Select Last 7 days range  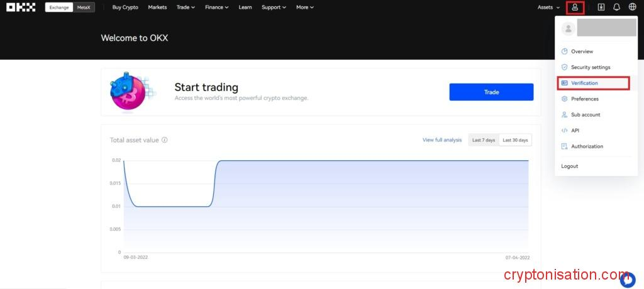(484, 140)
